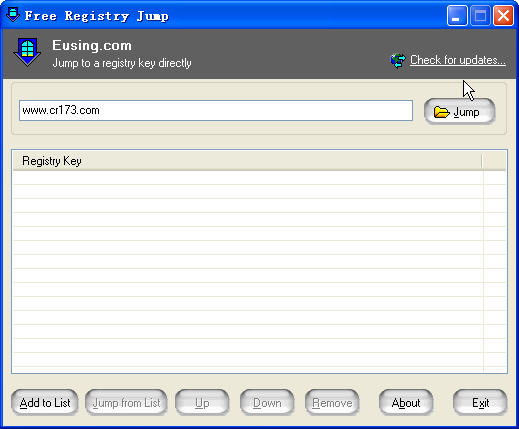Click the first empty row in list
Screen dimensions: 519x429
[248, 178]
